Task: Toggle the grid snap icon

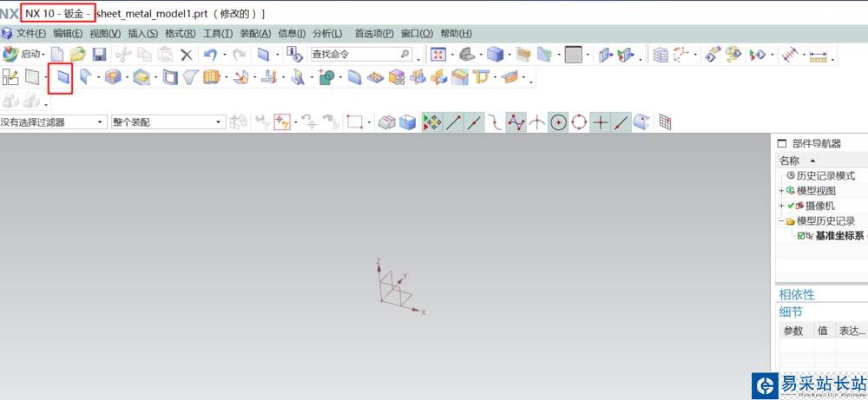Action: 665,121
